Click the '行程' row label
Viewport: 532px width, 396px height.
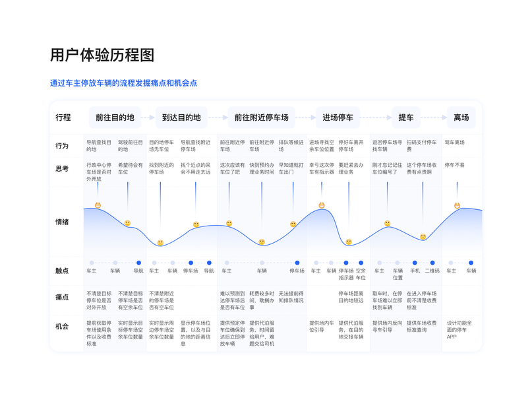(x=63, y=117)
